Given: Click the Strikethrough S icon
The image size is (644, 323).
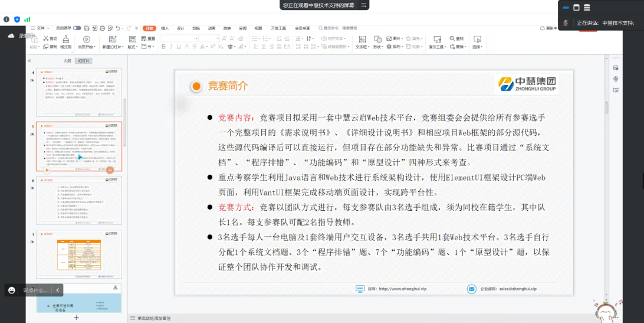Looking at the screenshot, I should click(x=194, y=47).
